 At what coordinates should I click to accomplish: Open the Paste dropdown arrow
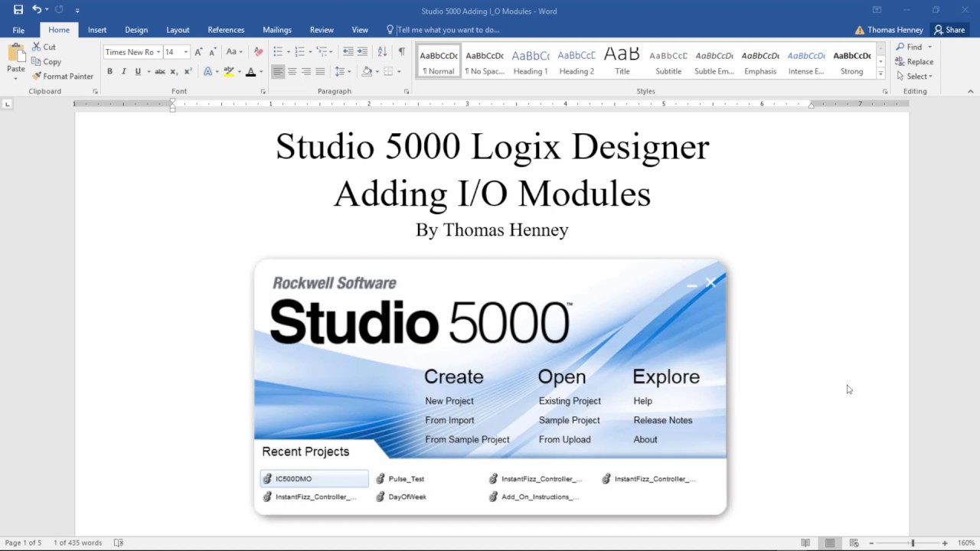click(x=16, y=77)
